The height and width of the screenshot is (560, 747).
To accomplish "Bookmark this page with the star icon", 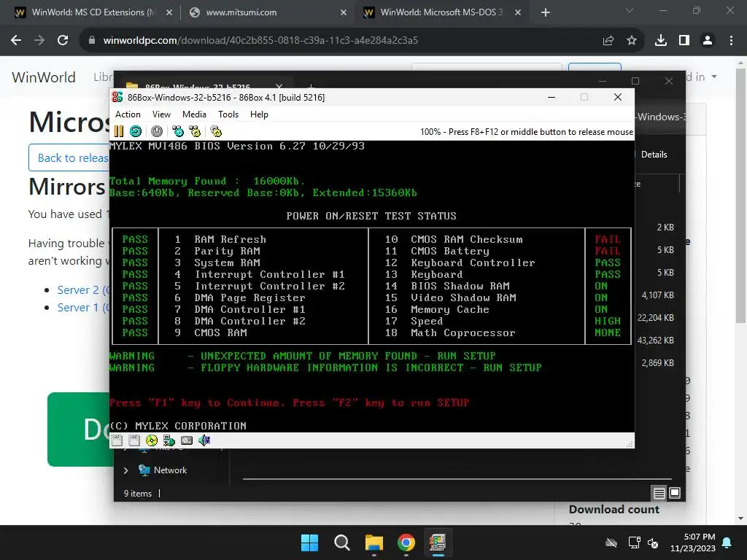I will point(632,41).
